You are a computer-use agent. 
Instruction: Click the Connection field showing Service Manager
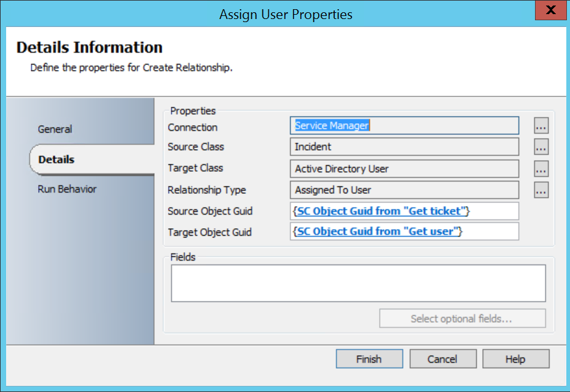(404, 126)
